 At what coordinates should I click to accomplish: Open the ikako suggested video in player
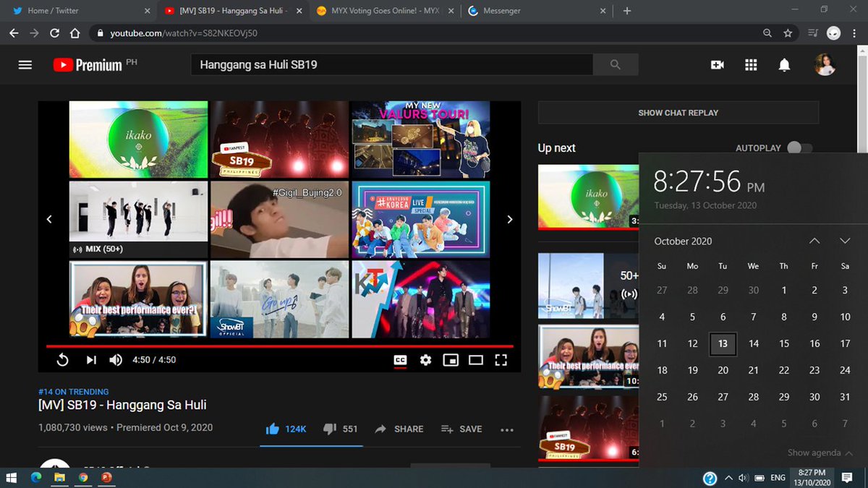(x=139, y=139)
